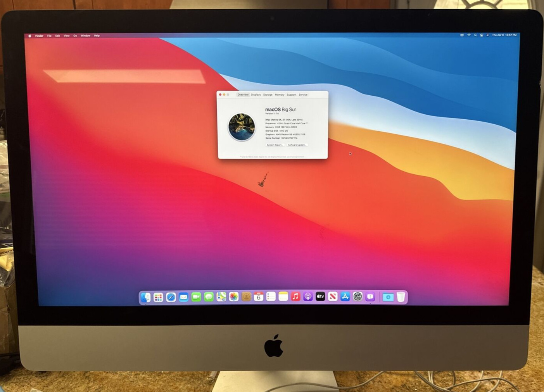Click the Version 11.7.6 text

[x=272, y=113]
